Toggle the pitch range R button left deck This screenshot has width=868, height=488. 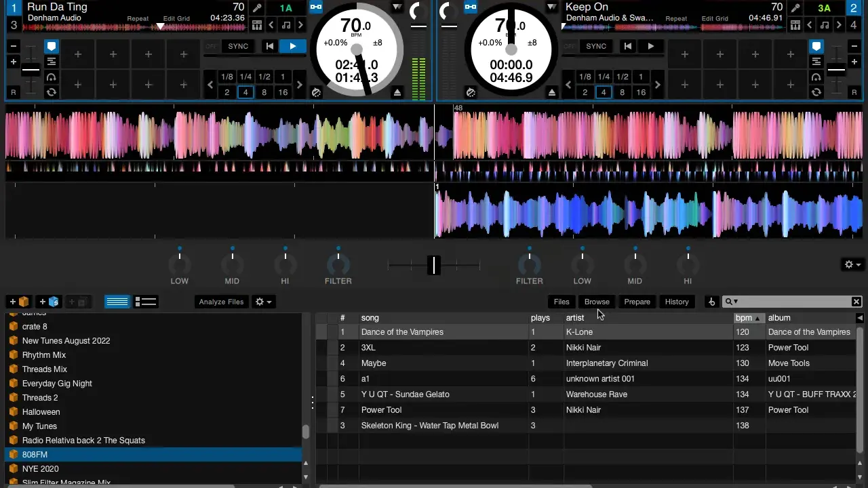click(13, 92)
